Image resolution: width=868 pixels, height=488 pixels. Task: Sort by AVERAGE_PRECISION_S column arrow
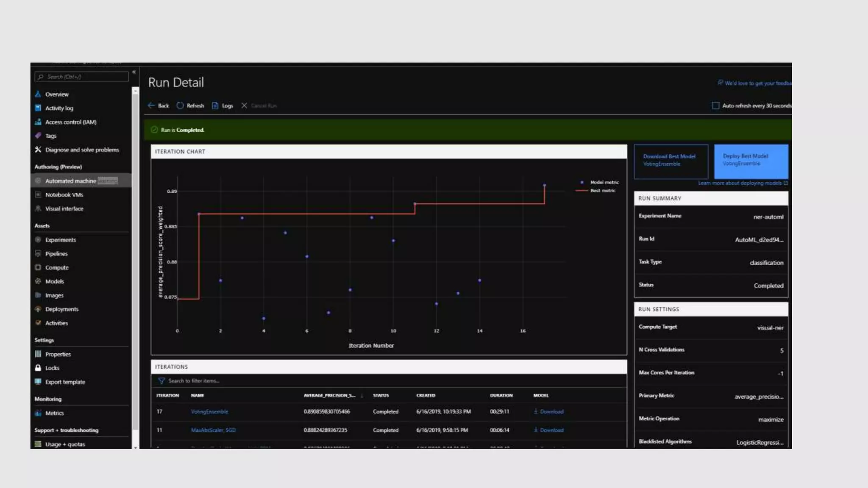[x=362, y=396]
